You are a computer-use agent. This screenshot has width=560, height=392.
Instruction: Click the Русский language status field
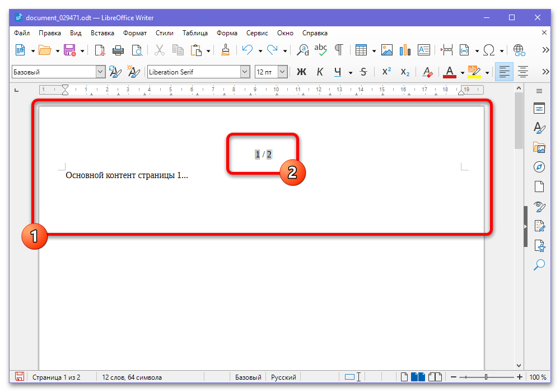pos(283,377)
